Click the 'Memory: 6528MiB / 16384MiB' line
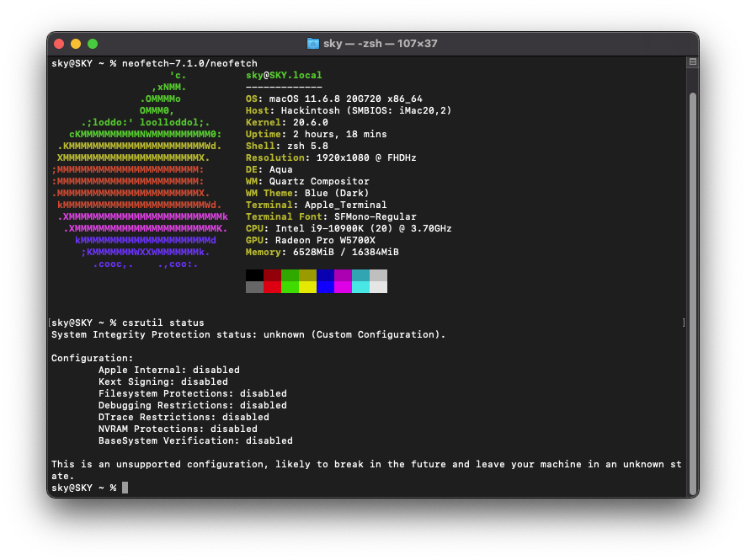Screen dimensions: 746x560 (322, 252)
